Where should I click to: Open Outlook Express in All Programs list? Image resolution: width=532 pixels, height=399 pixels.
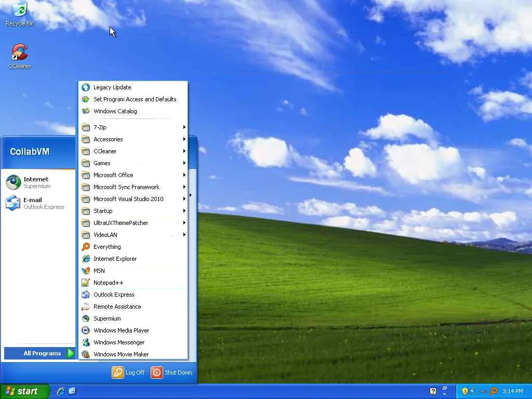(x=133, y=295)
